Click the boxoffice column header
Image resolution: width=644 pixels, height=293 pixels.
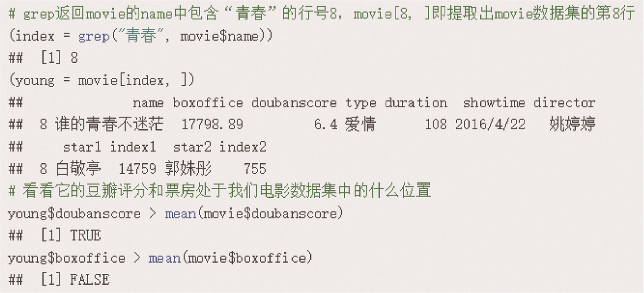pos(208,103)
